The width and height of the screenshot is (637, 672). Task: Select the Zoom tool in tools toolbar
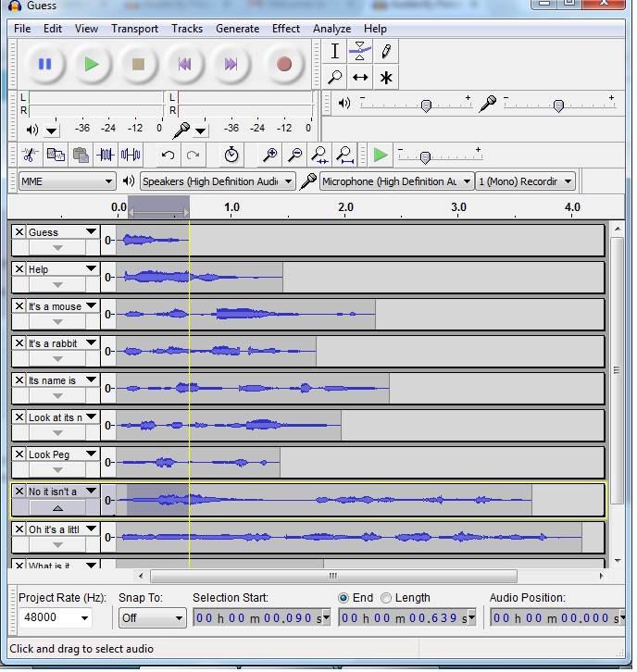click(335, 77)
